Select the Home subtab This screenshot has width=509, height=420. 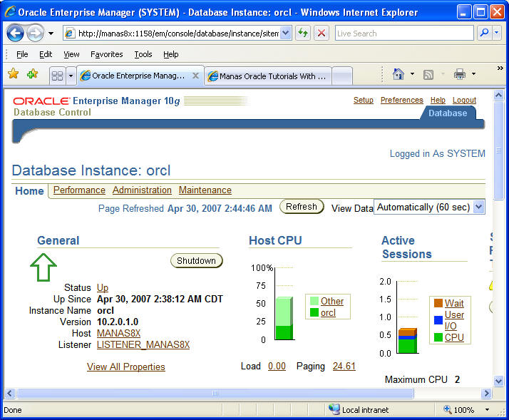tap(29, 190)
